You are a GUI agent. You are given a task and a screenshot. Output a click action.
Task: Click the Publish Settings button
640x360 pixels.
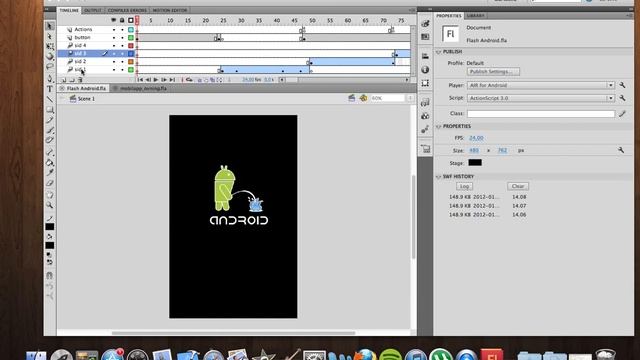493,71
